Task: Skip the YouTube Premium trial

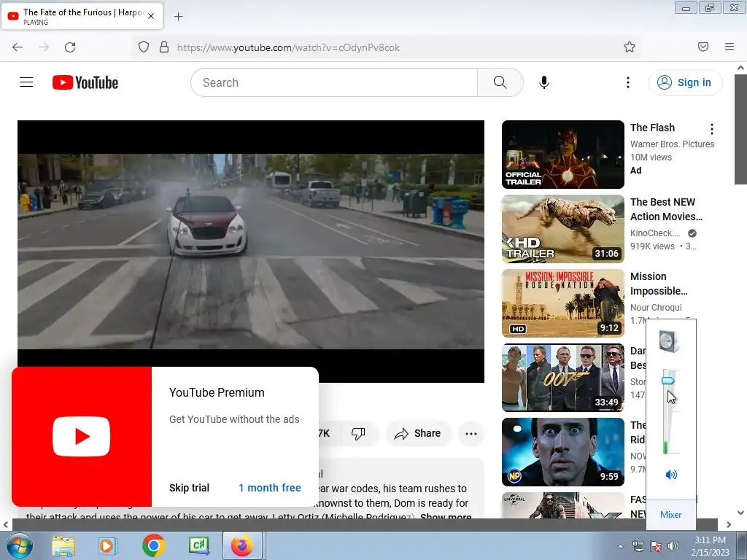Action: pos(189,488)
